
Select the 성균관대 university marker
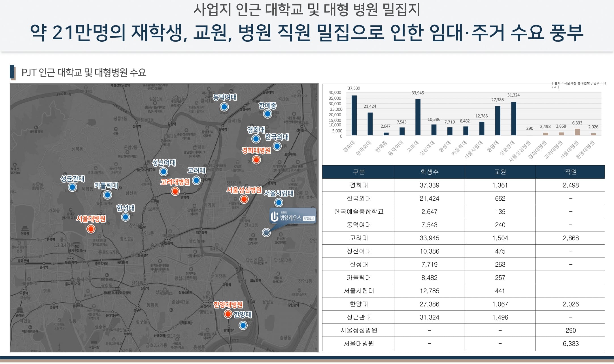tap(73, 187)
